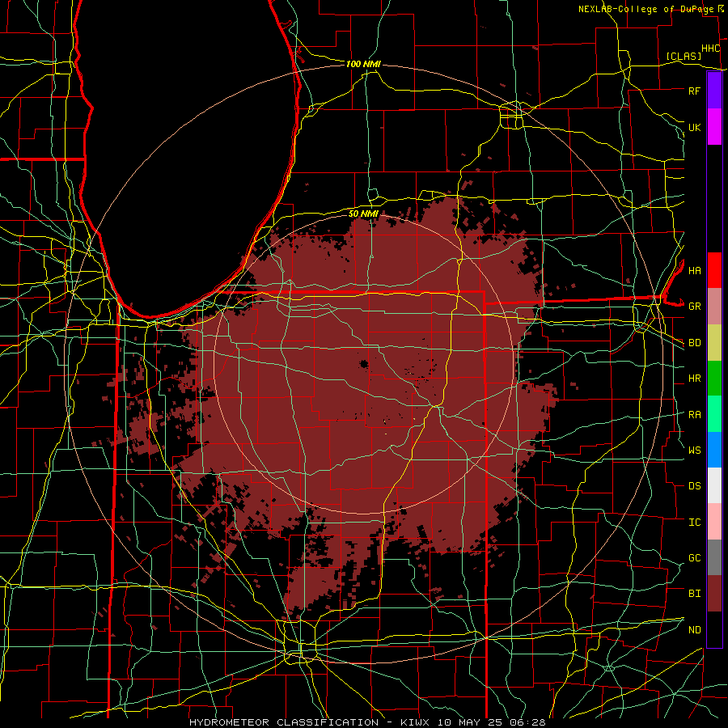The width and height of the screenshot is (728, 728).
Task: Click the WS legend label
Action: coord(694,451)
